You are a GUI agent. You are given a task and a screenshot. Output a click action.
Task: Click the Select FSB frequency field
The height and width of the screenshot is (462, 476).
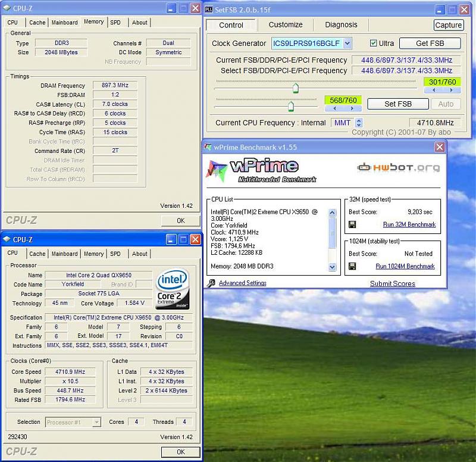click(x=406, y=70)
